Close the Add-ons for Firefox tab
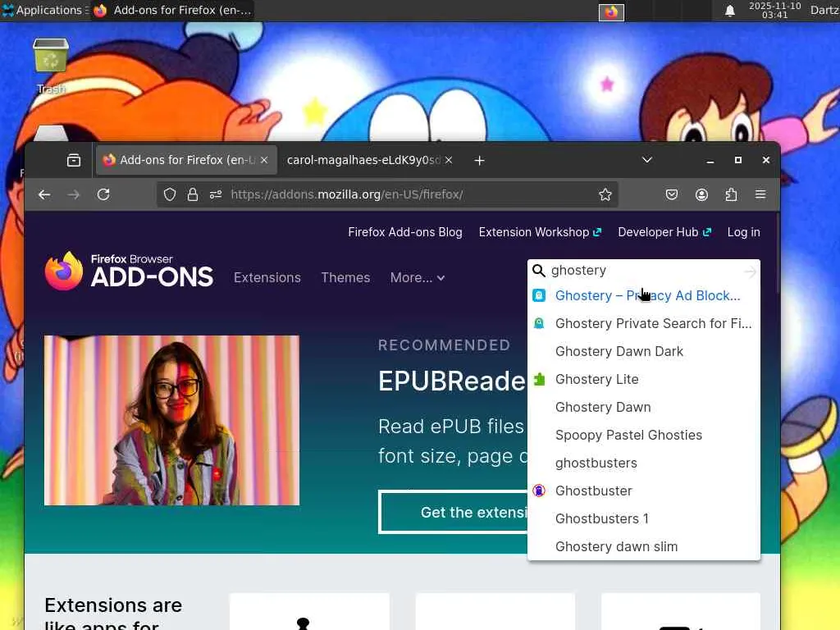 point(264,160)
